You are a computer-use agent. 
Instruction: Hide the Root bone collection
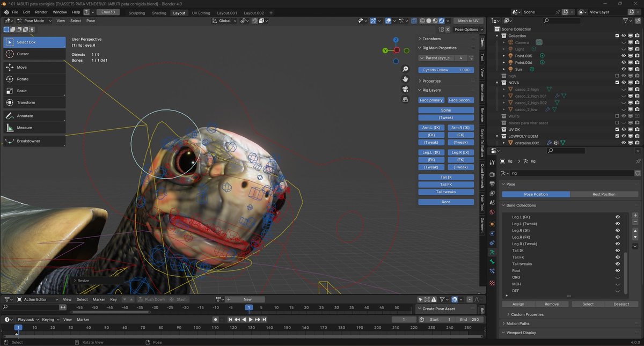click(x=618, y=270)
